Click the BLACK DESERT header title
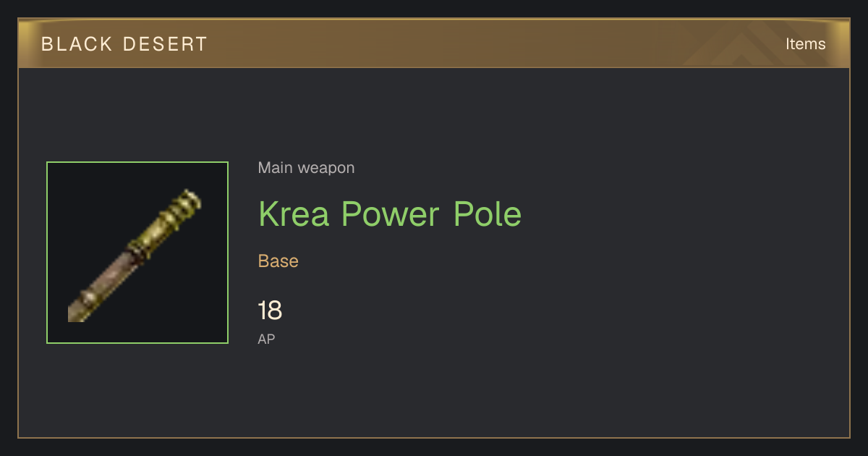Screen dimensions: 868x456 coord(124,44)
